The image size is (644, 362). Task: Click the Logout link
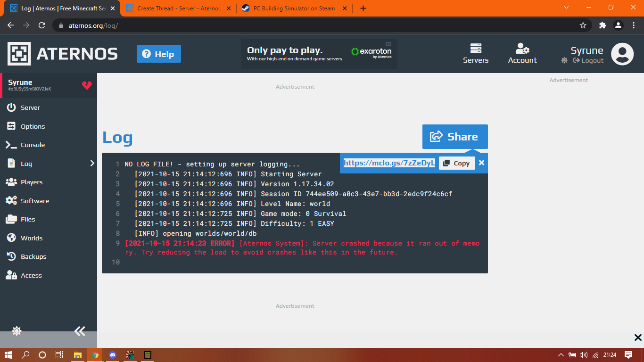pyautogui.click(x=588, y=60)
